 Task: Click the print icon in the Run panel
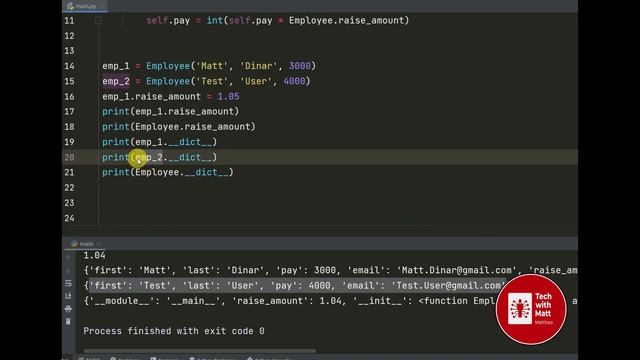pyautogui.click(x=68, y=309)
